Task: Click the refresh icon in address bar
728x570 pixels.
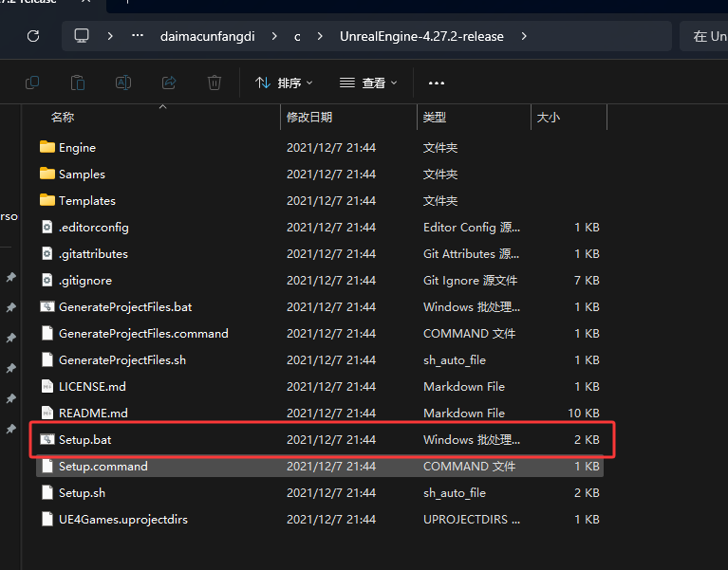Action: [33, 36]
